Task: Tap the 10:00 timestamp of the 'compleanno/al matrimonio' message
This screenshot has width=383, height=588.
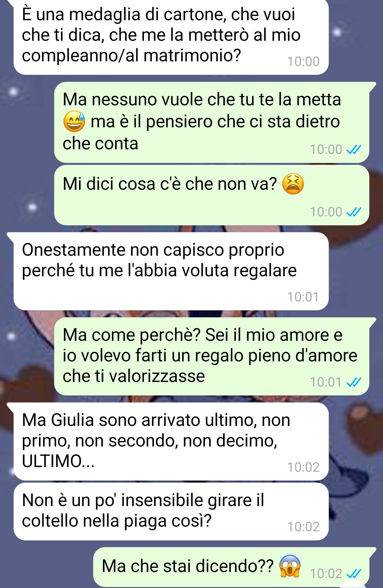Action: click(x=303, y=61)
